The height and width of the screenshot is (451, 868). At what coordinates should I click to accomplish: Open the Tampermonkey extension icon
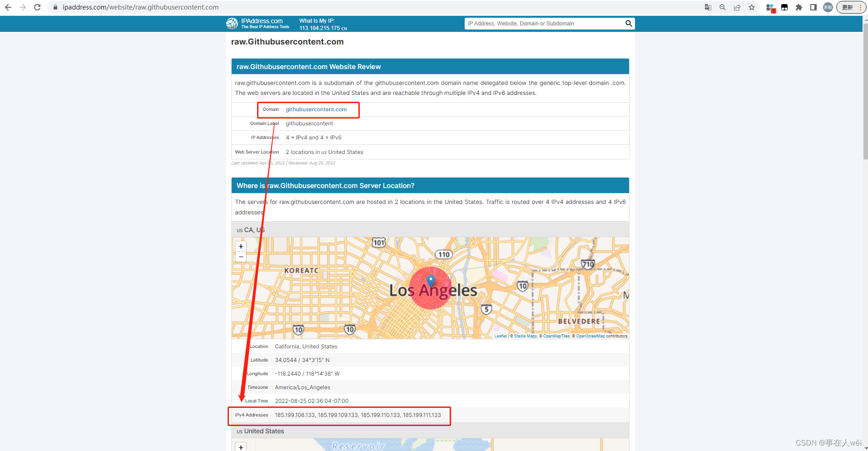click(x=784, y=7)
